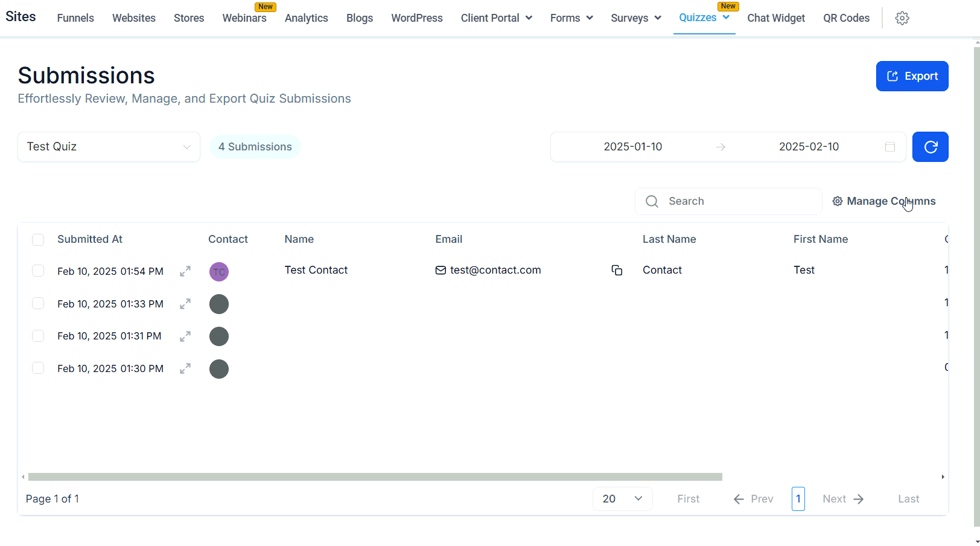
Task: Open the Test Quiz selector dropdown
Action: click(109, 147)
